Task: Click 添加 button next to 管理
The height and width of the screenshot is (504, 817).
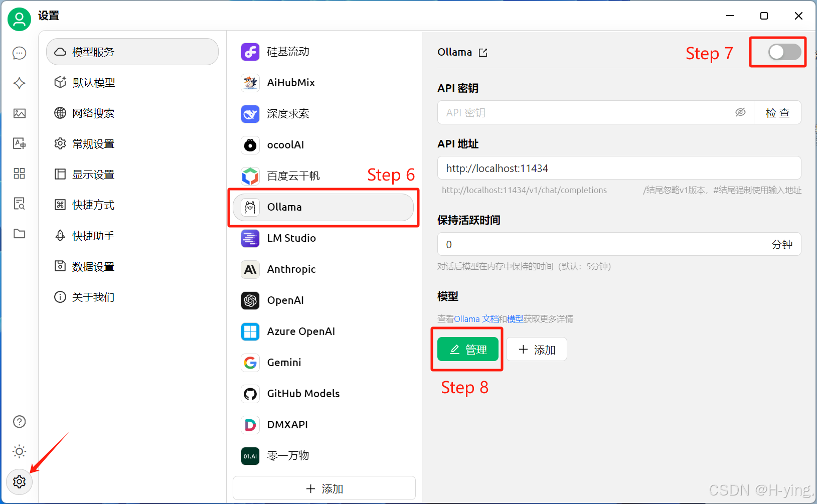Action: tap(537, 349)
